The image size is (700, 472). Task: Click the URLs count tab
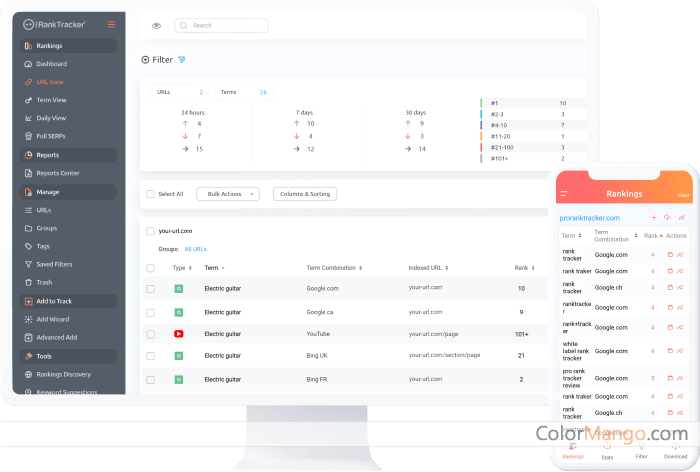179,92
